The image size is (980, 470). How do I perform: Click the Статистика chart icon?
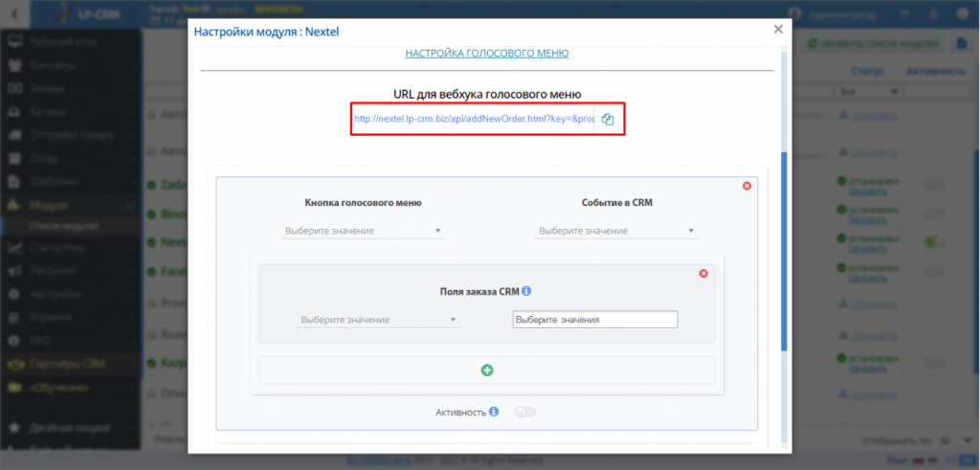[15, 248]
